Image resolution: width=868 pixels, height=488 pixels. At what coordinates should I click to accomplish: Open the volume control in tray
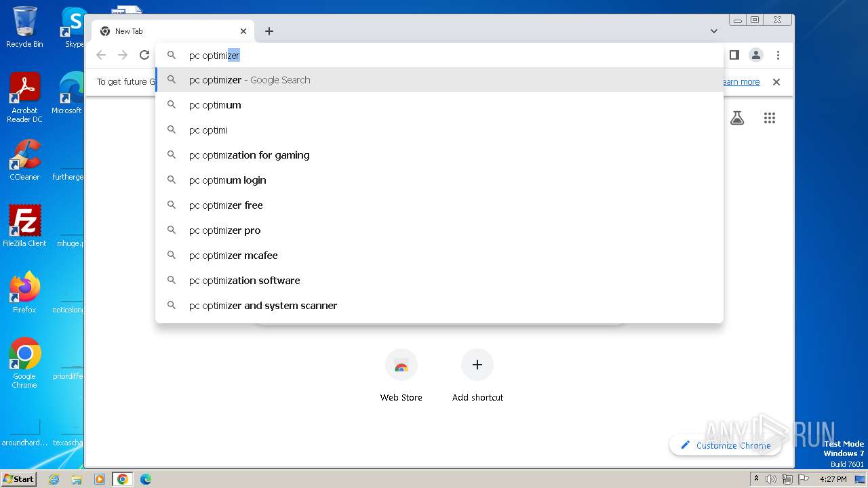[771, 479]
